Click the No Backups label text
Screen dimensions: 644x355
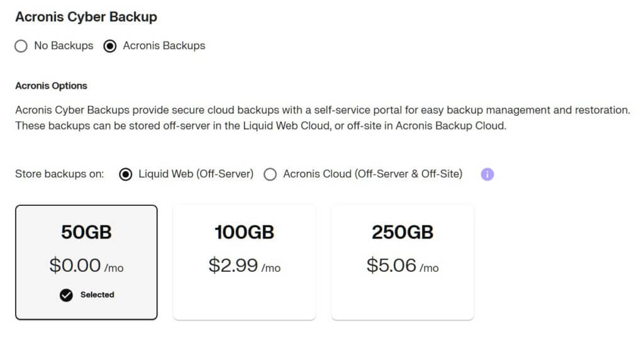[x=64, y=45]
